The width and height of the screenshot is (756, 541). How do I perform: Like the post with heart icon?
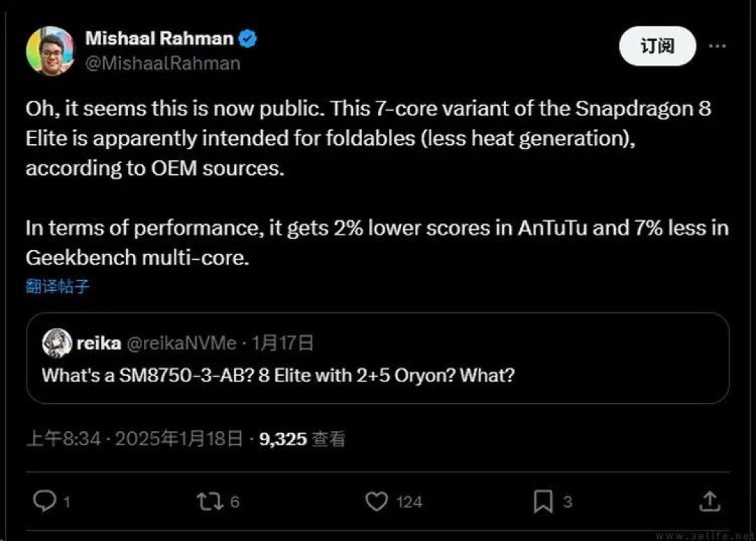point(377,502)
